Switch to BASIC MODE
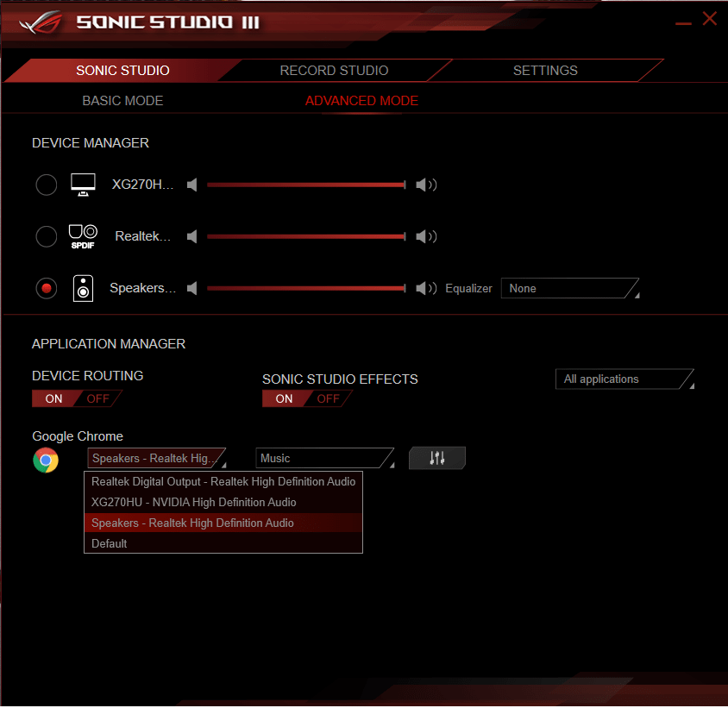The image size is (728, 708). (x=122, y=101)
